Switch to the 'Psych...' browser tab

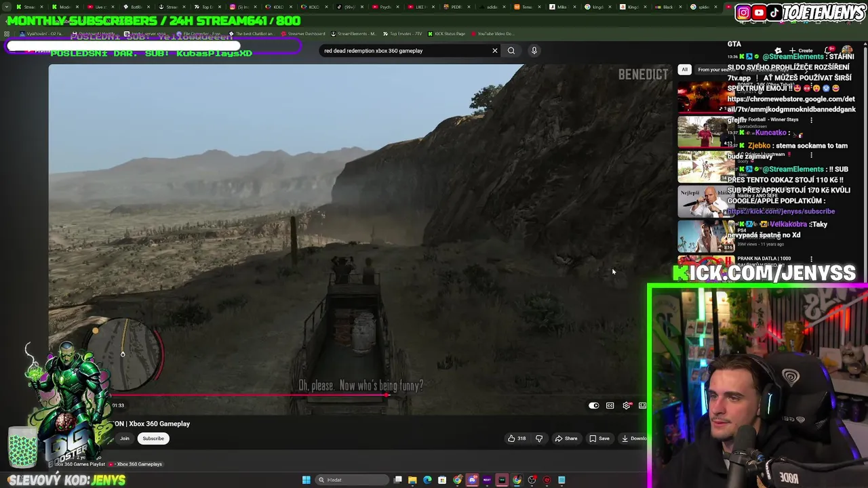click(387, 7)
